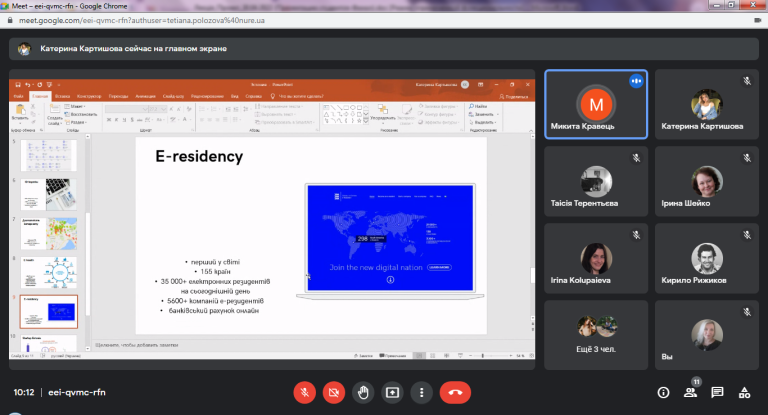This screenshot has width=768, height=415.
Task: Click the PowerPoint zoom slider
Action: (x=490, y=356)
